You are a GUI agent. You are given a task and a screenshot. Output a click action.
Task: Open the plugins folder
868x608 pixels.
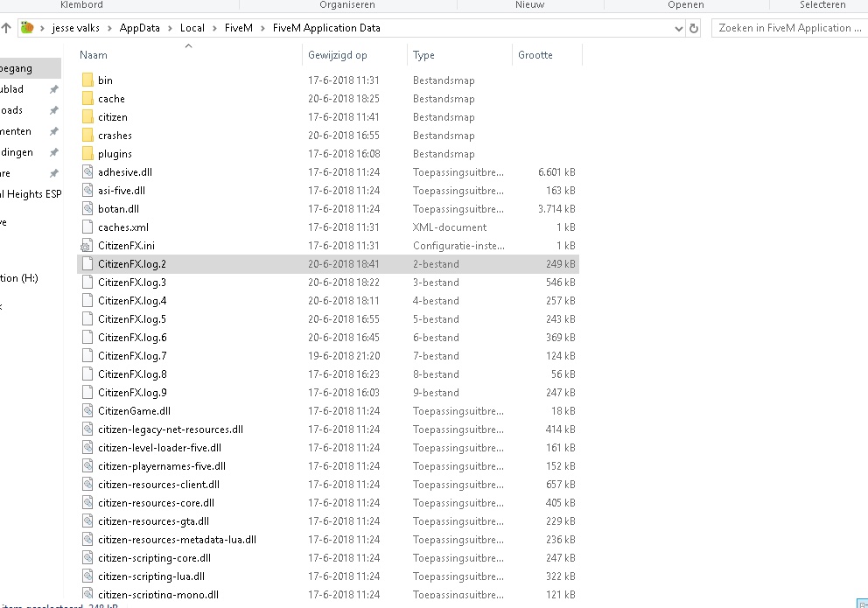(x=115, y=153)
